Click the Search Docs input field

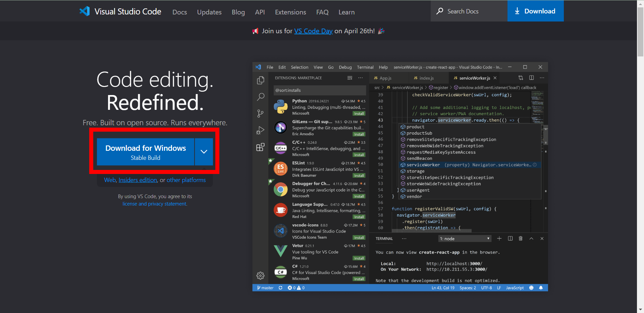pyautogui.click(x=469, y=11)
